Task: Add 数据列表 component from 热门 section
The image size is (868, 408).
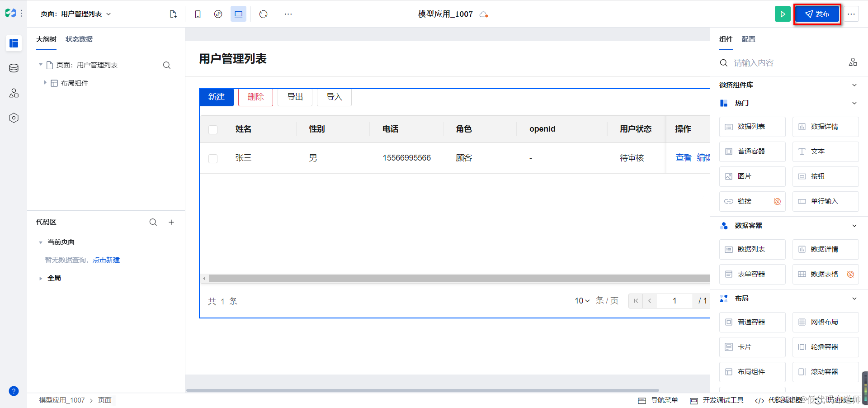Action: tap(752, 127)
